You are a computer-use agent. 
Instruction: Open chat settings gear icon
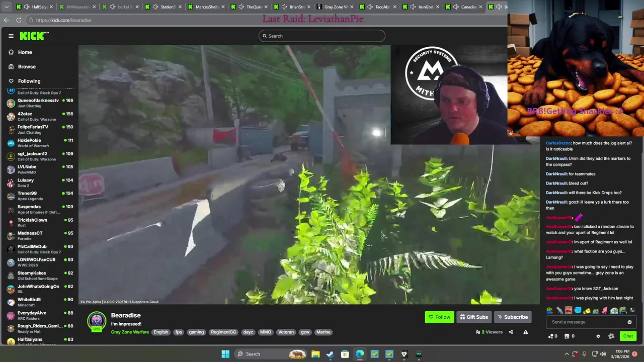[598, 336]
